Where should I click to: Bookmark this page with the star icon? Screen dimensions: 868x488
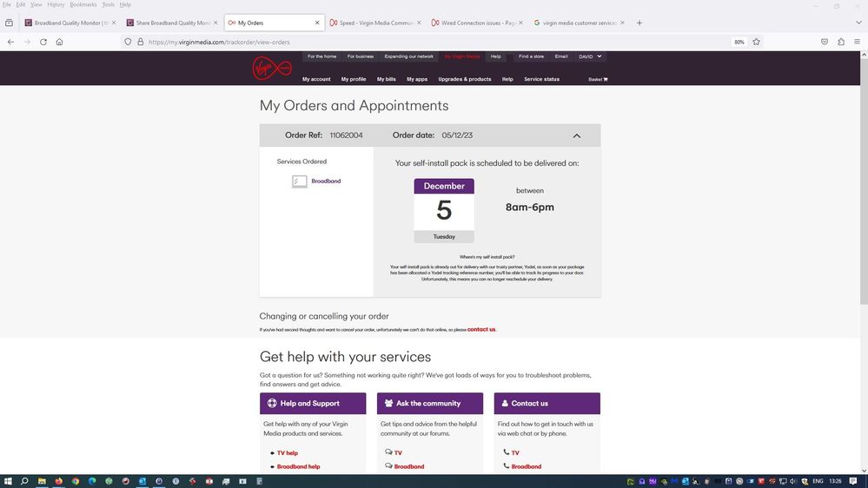pyautogui.click(x=756, y=42)
